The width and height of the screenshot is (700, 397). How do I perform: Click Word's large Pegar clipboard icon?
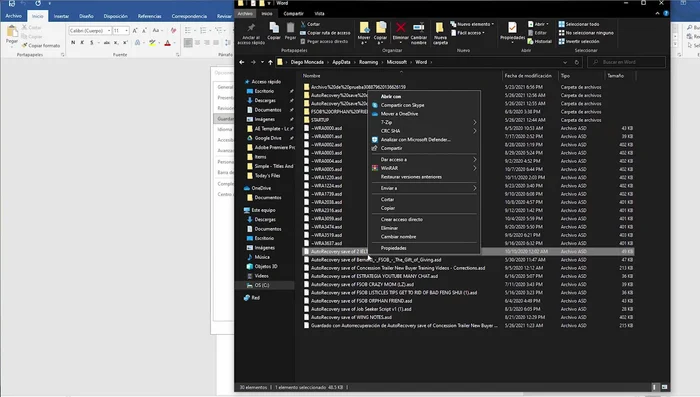coord(12,32)
